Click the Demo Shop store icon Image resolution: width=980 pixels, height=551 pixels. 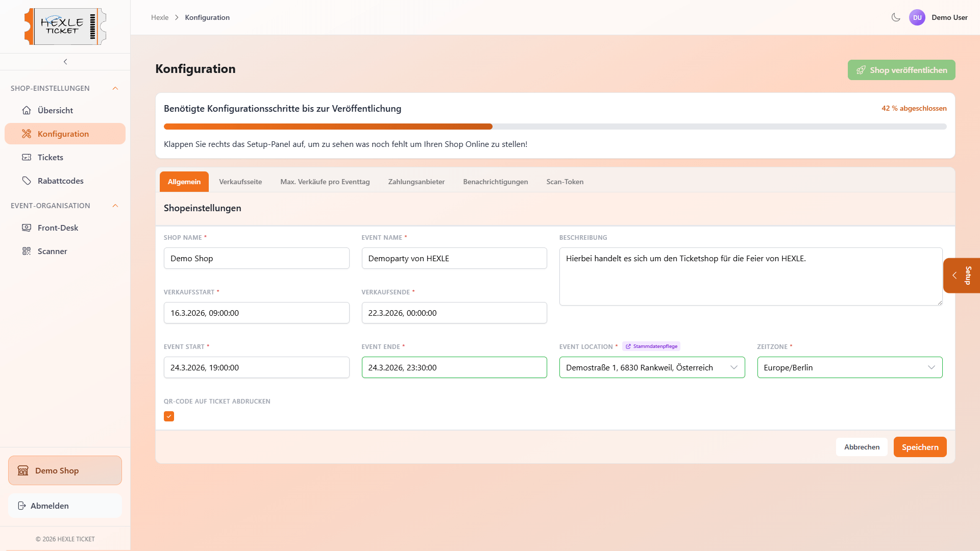coord(23,470)
